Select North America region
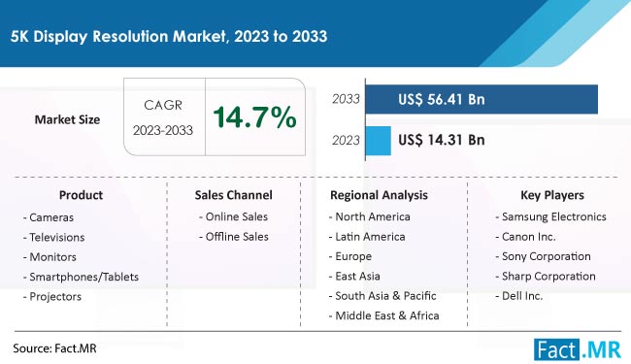 [370, 216]
